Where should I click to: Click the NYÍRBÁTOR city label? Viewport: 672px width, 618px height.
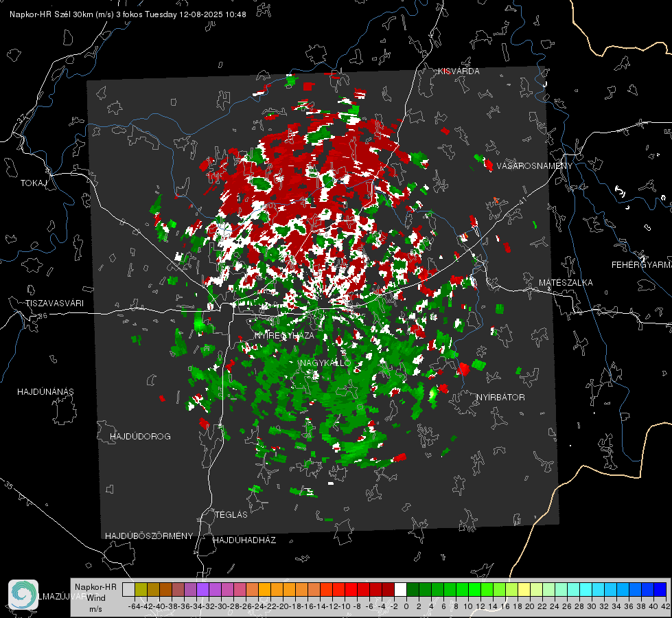(x=500, y=397)
